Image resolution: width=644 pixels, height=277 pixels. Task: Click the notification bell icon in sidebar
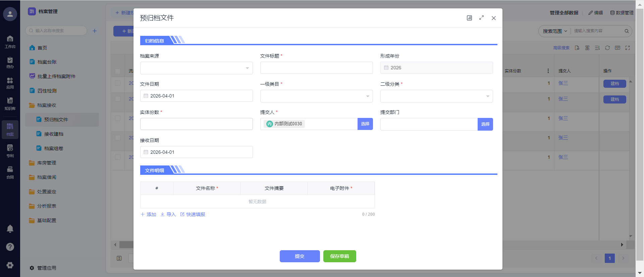pyautogui.click(x=10, y=229)
